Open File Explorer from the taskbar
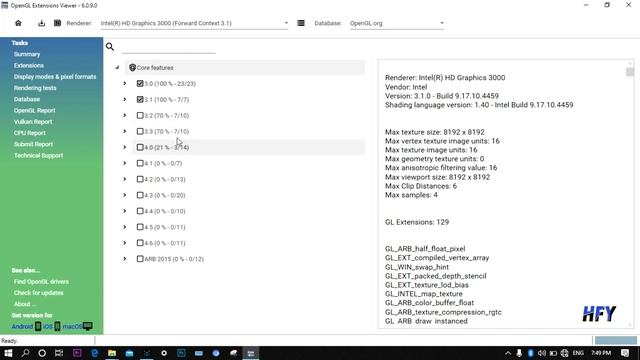This screenshot has width=640, height=360. [112, 353]
